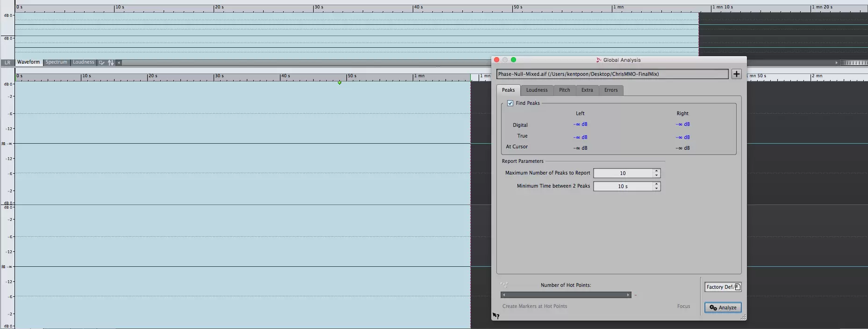The width and height of the screenshot is (868, 329).
Task: Click the Errors tab
Action: point(610,90)
